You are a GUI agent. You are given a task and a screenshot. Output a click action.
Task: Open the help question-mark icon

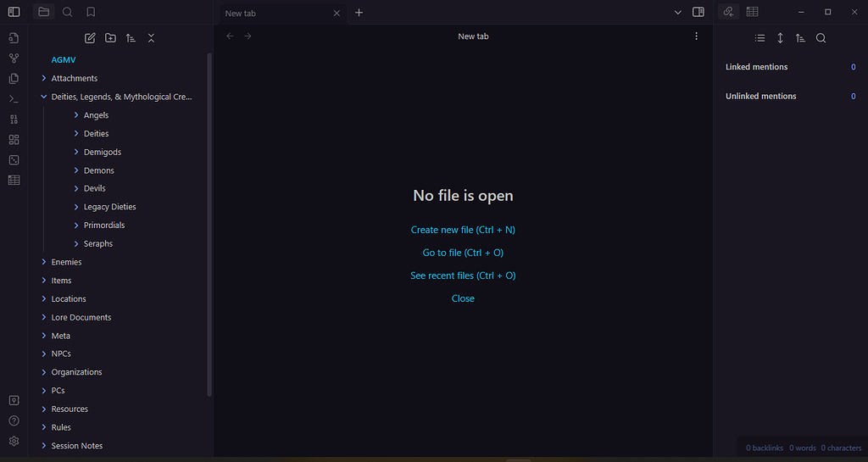tap(14, 421)
